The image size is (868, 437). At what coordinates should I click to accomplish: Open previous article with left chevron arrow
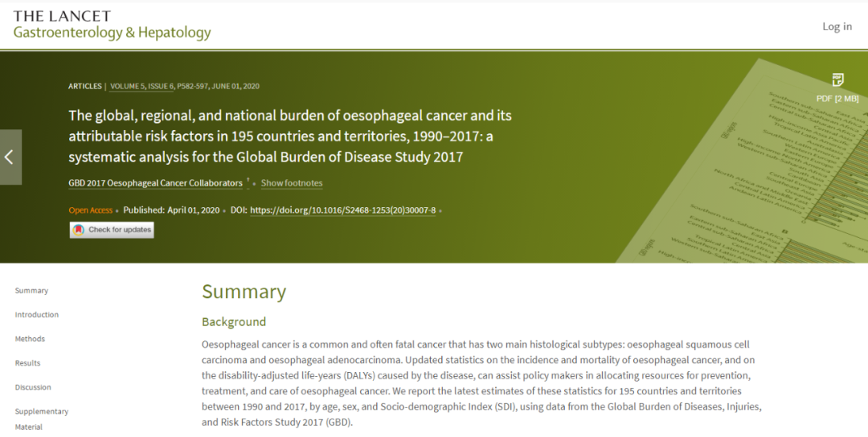(10, 157)
